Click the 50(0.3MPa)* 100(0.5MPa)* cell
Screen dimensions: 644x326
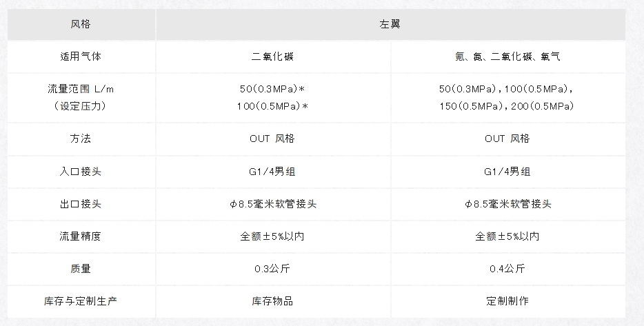click(x=273, y=98)
